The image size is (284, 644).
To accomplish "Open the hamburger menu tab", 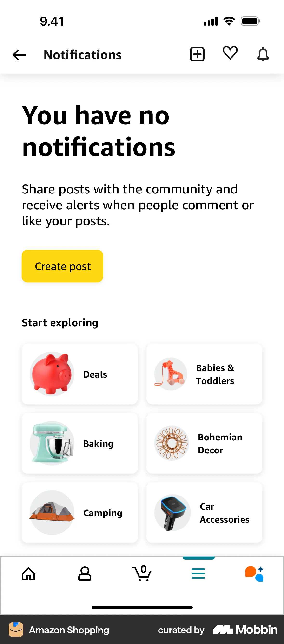I will (x=198, y=573).
